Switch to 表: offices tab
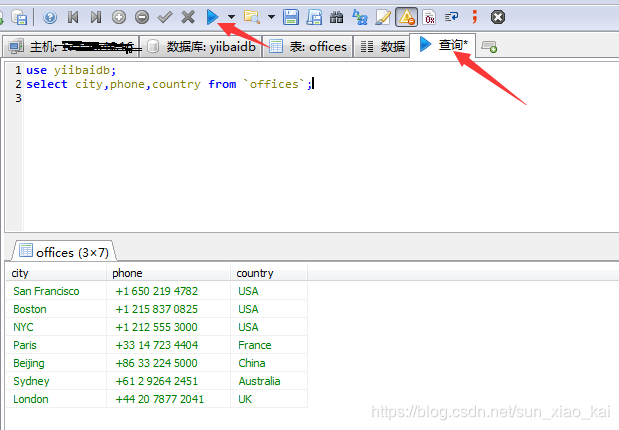The width and height of the screenshot is (619, 430). 308,47
